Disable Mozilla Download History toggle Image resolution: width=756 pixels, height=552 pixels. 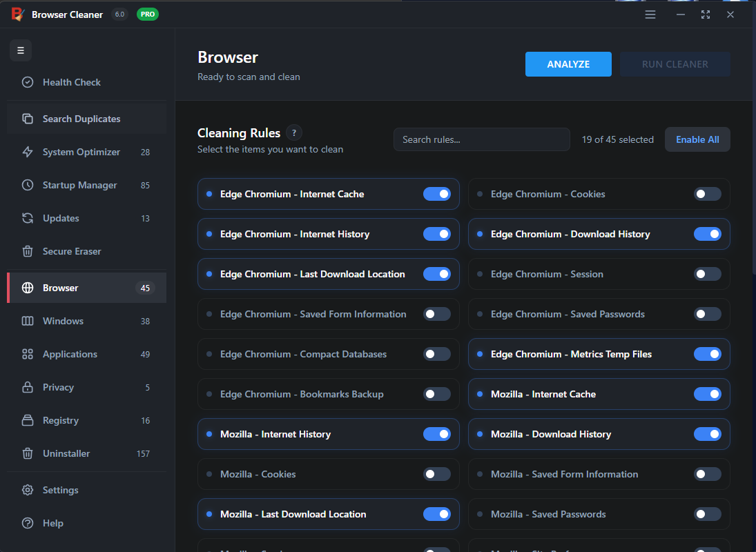(707, 435)
